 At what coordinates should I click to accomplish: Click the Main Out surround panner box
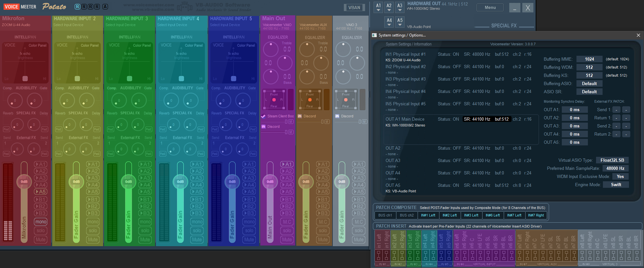click(274, 100)
